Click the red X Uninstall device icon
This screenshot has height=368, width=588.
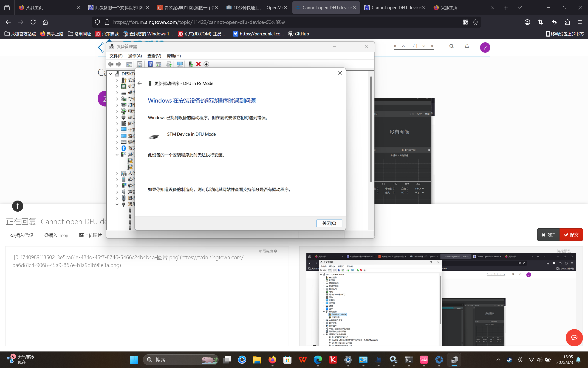(x=198, y=64)
